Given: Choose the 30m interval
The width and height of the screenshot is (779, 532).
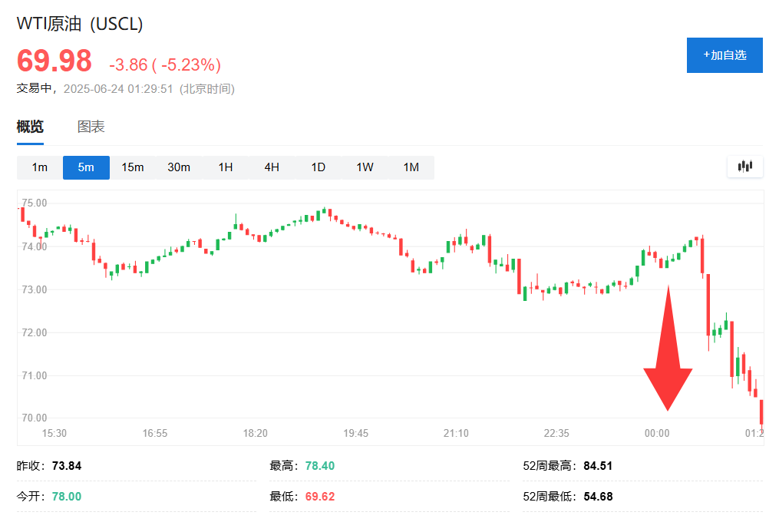Looking at the screenshot, I should pos(179,167).
